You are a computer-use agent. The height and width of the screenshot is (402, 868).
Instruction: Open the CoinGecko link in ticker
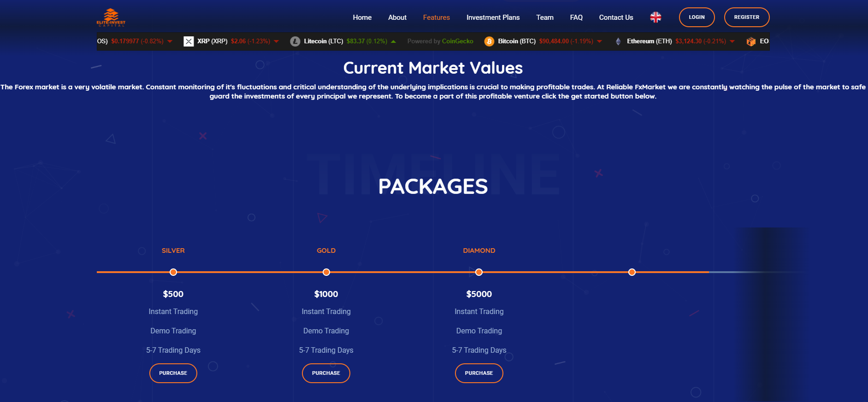(x=457, y=41)
